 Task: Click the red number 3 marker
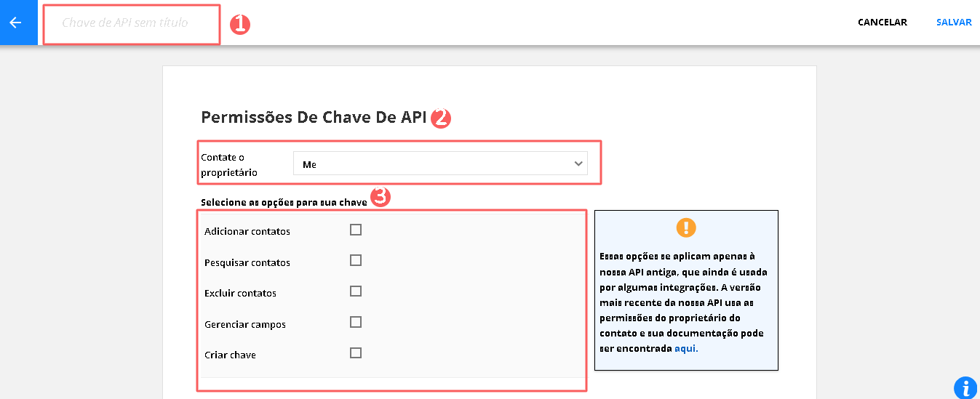click(x=381, y=196)
